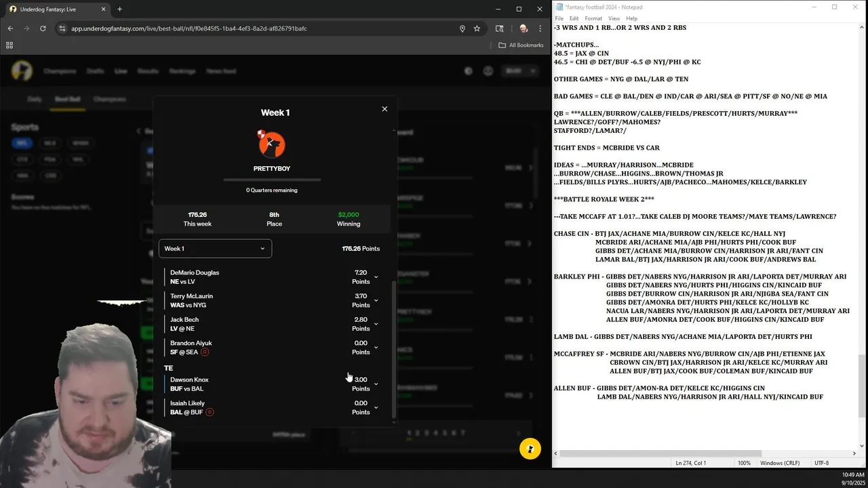
Task: Open Notepad's Edit menu
Action: (574, 18)
